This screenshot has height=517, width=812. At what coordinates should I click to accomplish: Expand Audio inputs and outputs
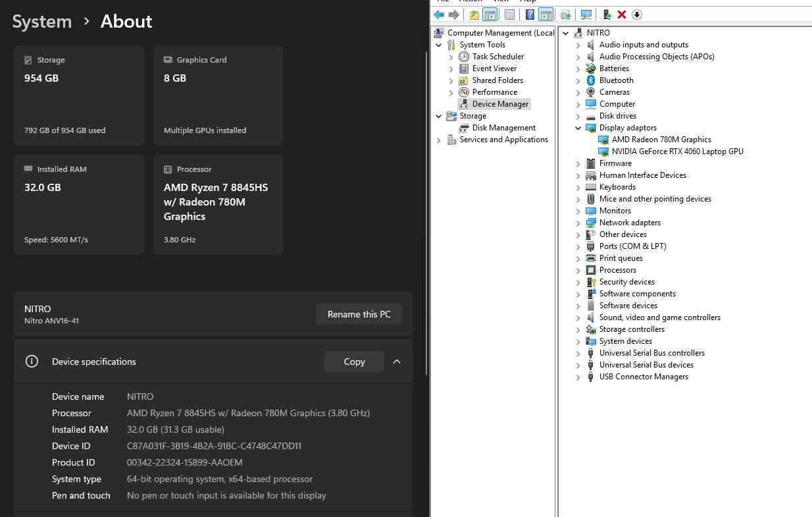click(578, 45)
